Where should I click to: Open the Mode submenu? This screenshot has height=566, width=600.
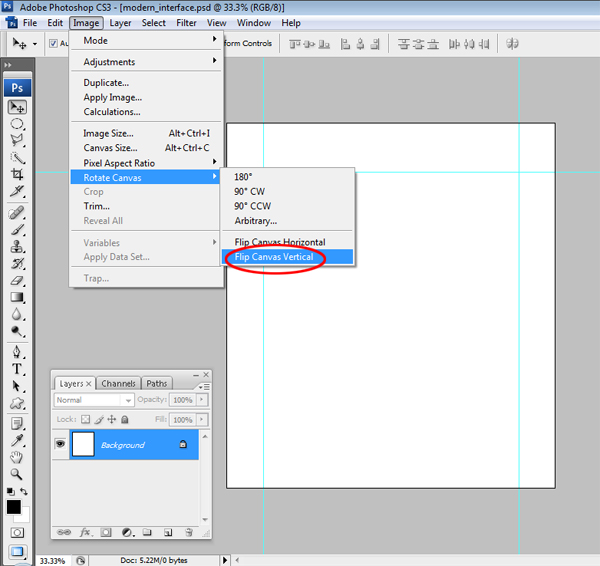tap(147, 40)
